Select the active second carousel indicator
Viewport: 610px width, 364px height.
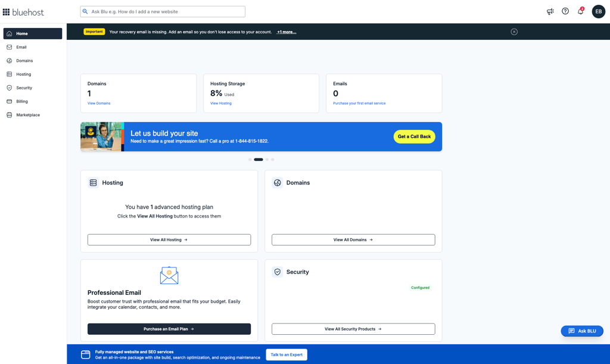(x=259, y=160)
